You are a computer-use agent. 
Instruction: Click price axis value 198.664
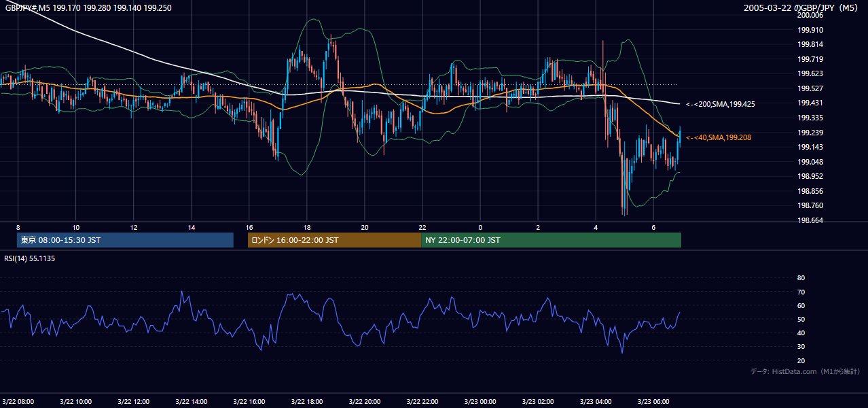810,220
